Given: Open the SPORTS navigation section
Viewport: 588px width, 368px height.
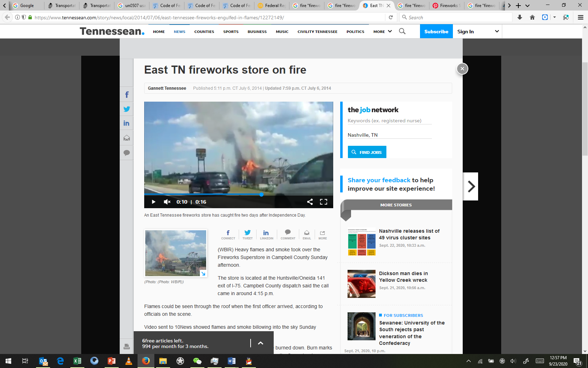Looking at the screenshot, I should coord(231,32).
